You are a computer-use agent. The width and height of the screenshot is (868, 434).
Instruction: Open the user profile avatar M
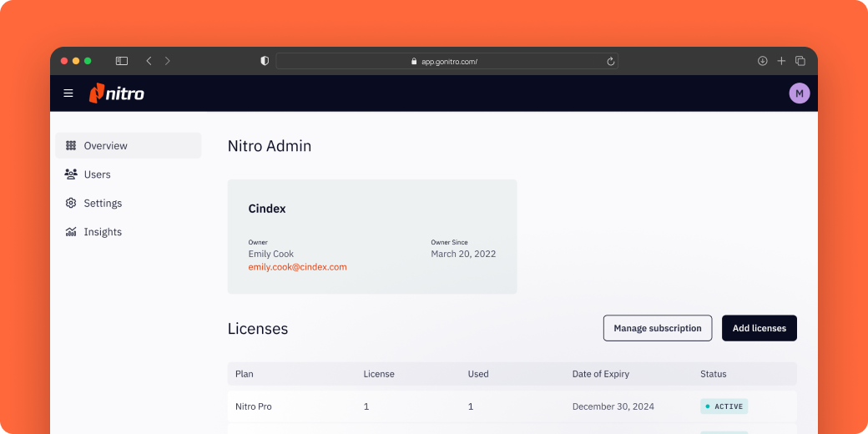pos(799,93)
